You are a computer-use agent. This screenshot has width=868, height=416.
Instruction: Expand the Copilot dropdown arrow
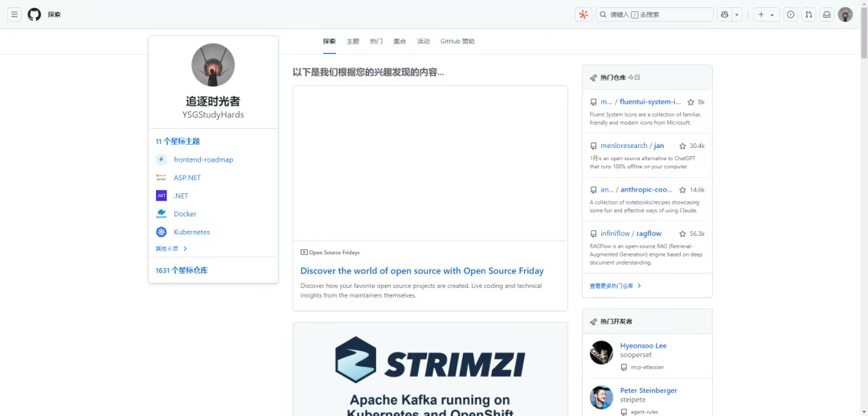click(737, 15)
